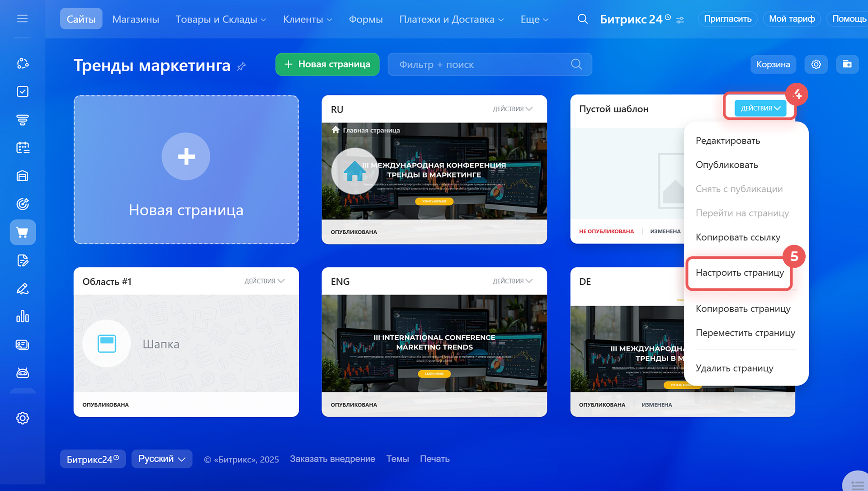Choose Удалить страницу from the menu

coord(734,368)
